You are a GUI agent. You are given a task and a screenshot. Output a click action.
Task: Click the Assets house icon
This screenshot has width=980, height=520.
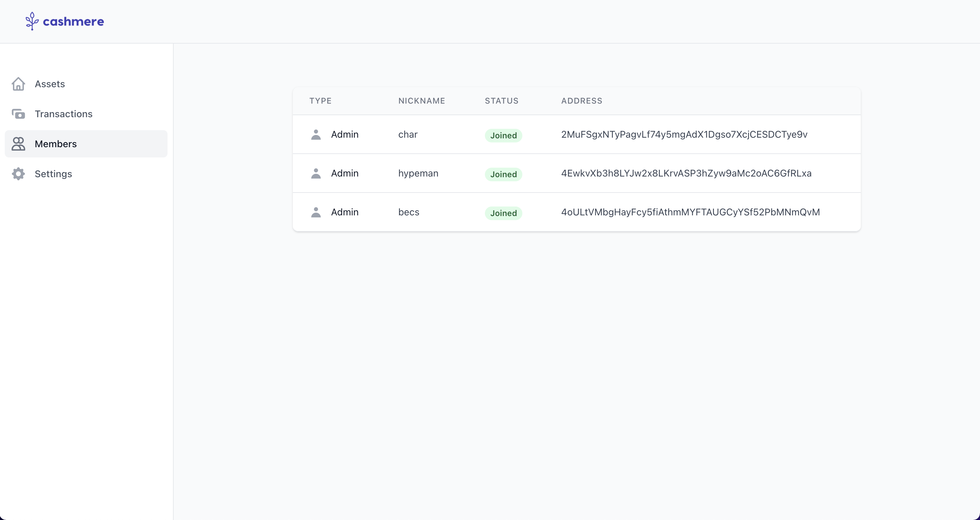[x=18, y=84]
